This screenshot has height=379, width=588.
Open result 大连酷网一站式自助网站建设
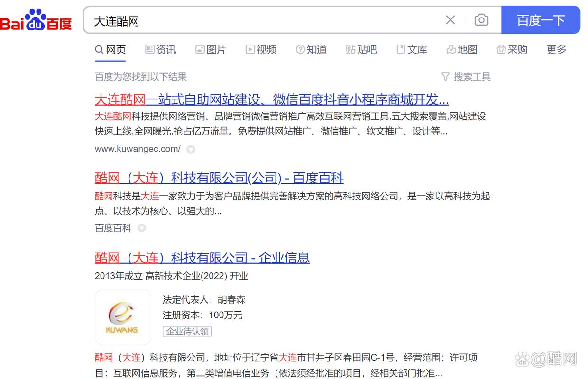coord(272,99)
